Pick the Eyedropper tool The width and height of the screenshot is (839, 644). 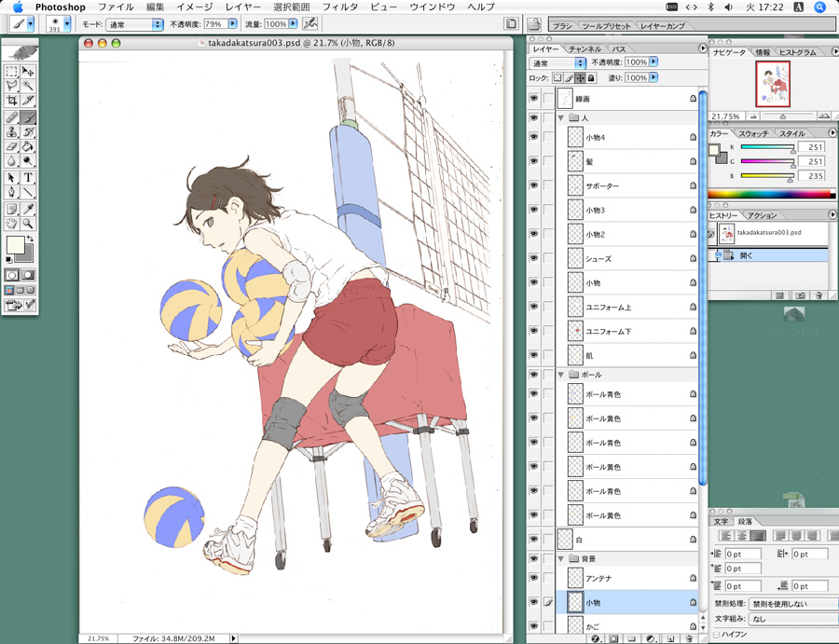coord(28,209)
